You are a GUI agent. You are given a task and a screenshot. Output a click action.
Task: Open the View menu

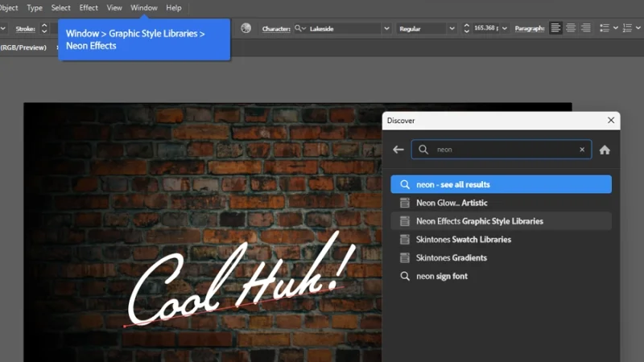point(114,8)
